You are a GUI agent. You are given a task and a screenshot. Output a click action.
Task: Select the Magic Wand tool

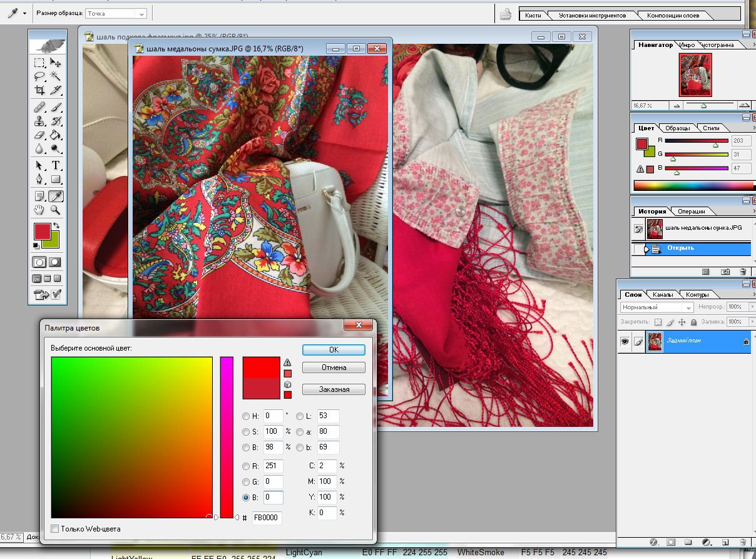coord(56,76)
